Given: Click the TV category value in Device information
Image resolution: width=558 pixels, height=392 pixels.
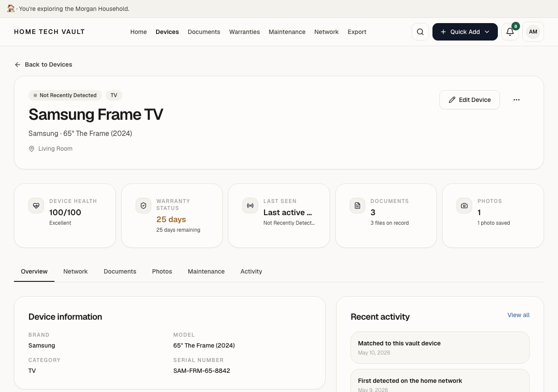Looking at the screenshot, I should coord(32,371).
